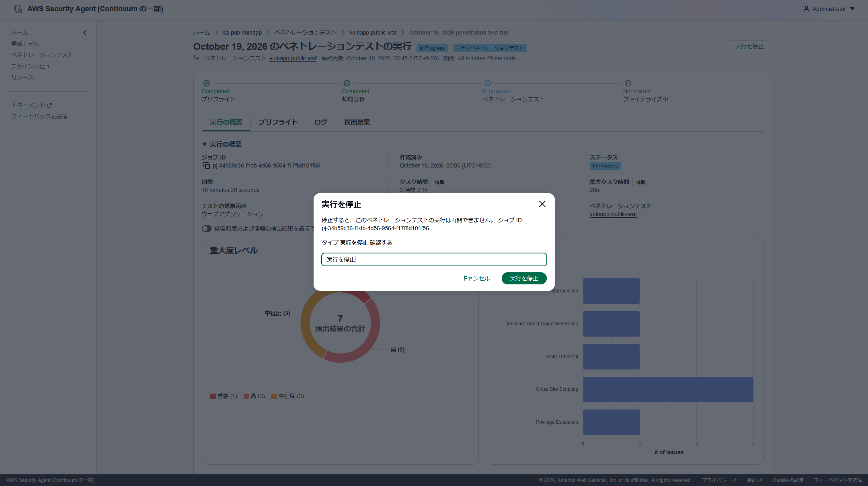Click 情報 next to 最大タスク時間
The image size is (868, 486).
pos(640,182)
